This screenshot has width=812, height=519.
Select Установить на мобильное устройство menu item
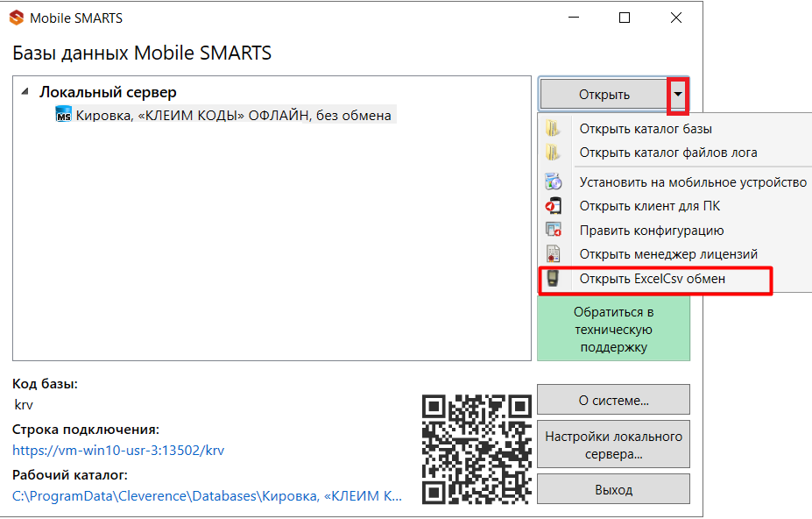coord(676,182)
